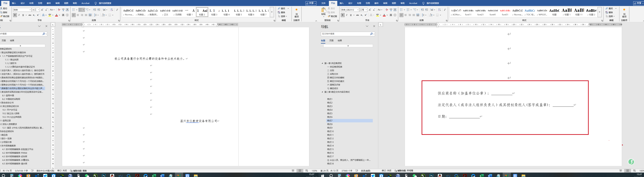Clear all formatting in the left window
Image resolution: width=644 pixels, height=177 pixels.
59,10
